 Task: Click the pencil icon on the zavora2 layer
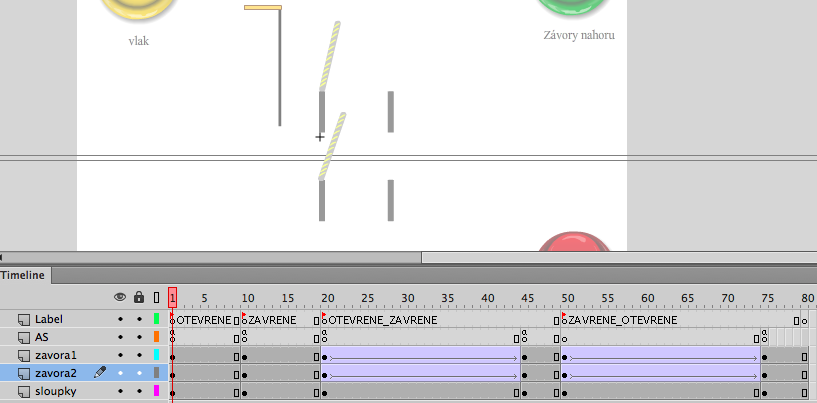point(100,372)
